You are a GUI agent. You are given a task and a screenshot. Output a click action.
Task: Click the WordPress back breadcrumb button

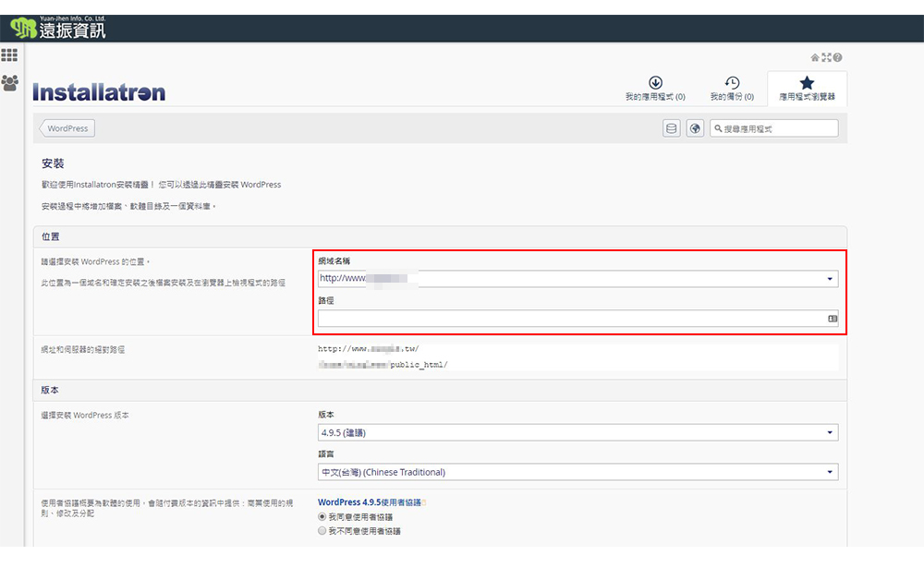pos(67,128)
